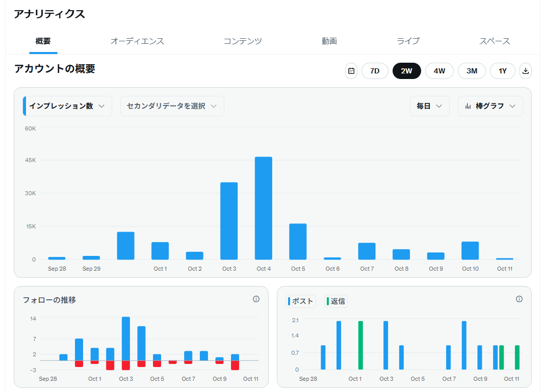Image resolution: width=544 pixels, height=392 pixels.
Task: Click bar chart icon in 棒グラフ selector
Action: coord(468,106)
